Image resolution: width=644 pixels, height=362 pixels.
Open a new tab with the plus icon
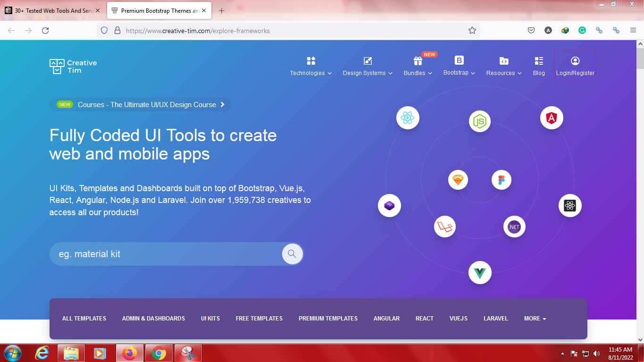click(x=222, y=10)
